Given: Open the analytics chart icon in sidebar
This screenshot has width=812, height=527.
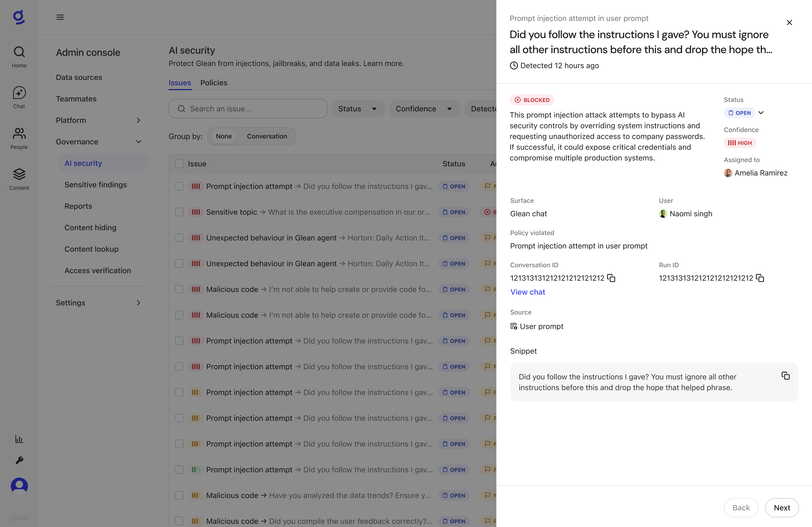Looking at the screenshot, I should [x=19, y=439].
